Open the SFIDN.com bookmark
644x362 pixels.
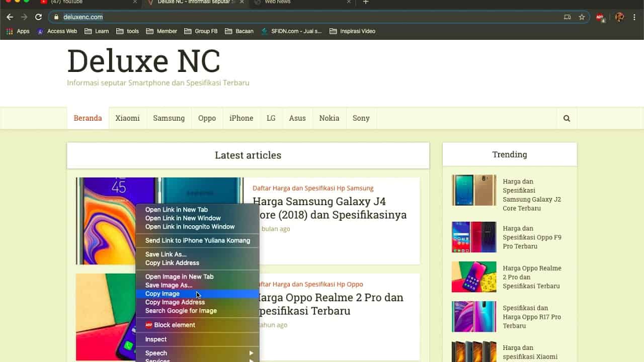(x=291, y=31)
